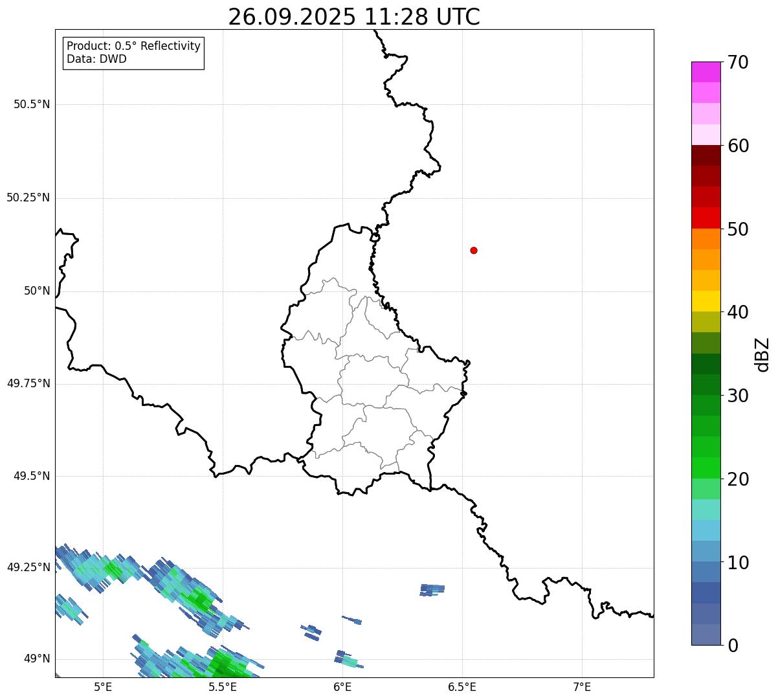
Task: Click the colorbar tick label 60
Action: tap(739, 146)
